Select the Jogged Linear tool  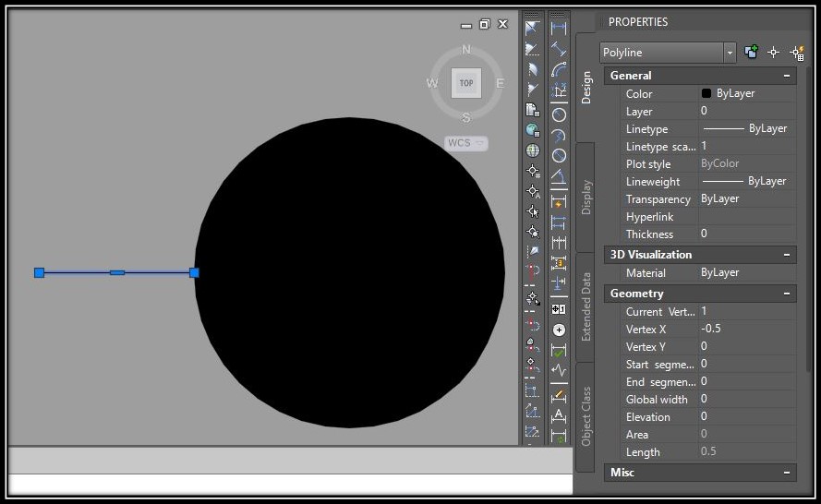559,370
